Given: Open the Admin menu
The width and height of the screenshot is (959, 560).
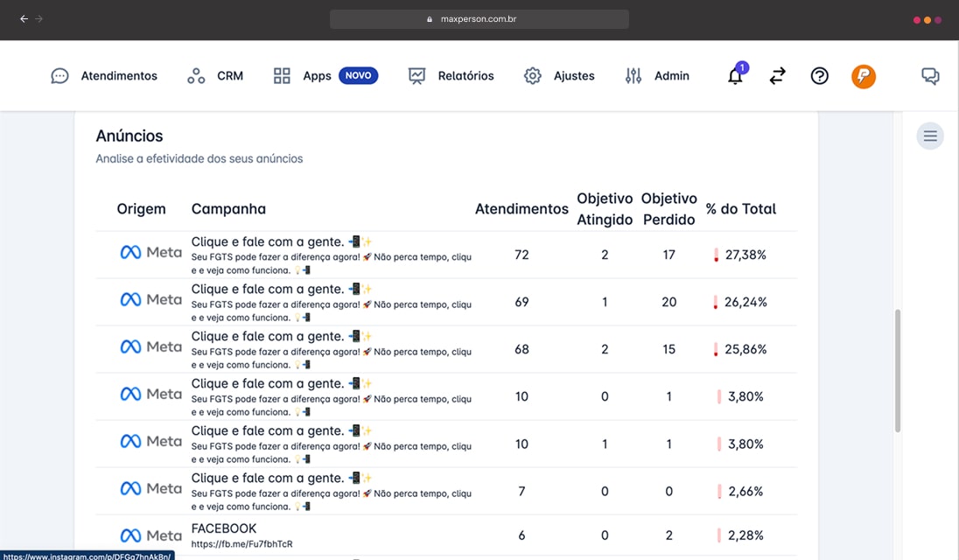Looking at the screenshot, I should (x=657, y=76).
